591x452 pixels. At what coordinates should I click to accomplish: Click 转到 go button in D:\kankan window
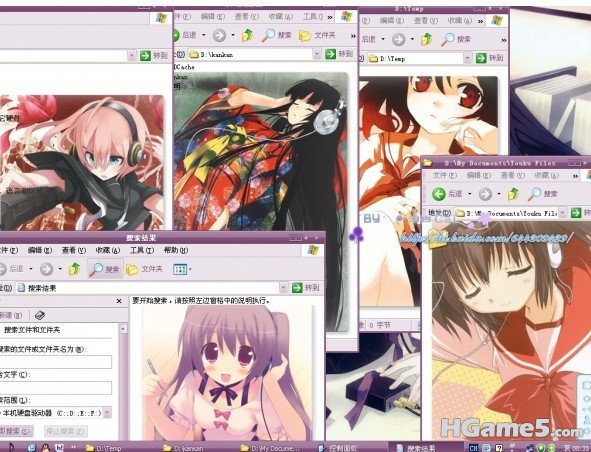(x=339, y=54)
